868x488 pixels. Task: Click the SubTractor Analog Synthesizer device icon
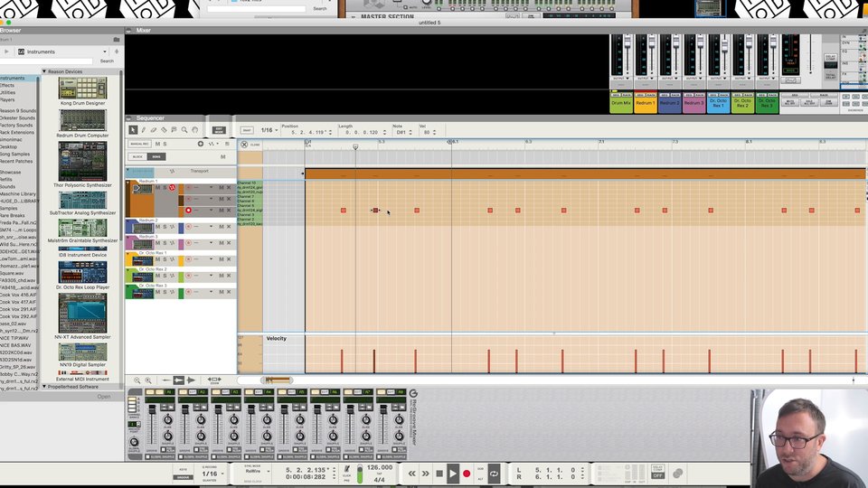(82, 201)
